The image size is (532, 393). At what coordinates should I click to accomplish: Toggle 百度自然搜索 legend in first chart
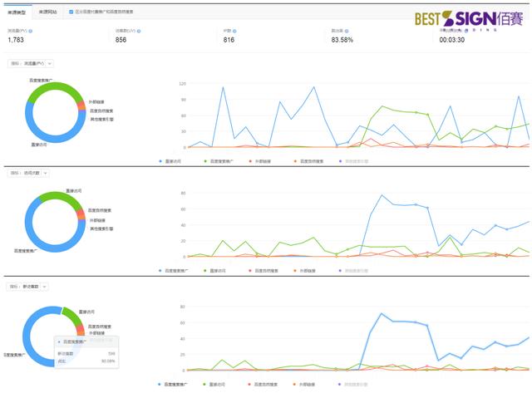(x=308, y=161)
